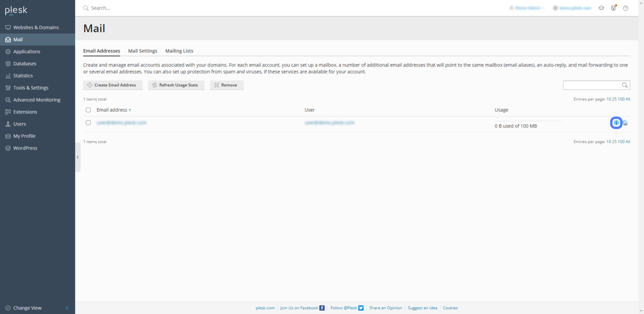Switch to the Mail Settings tab
Image resolution: width=644 pixels, height=314 pixels.
coord(143,51)
